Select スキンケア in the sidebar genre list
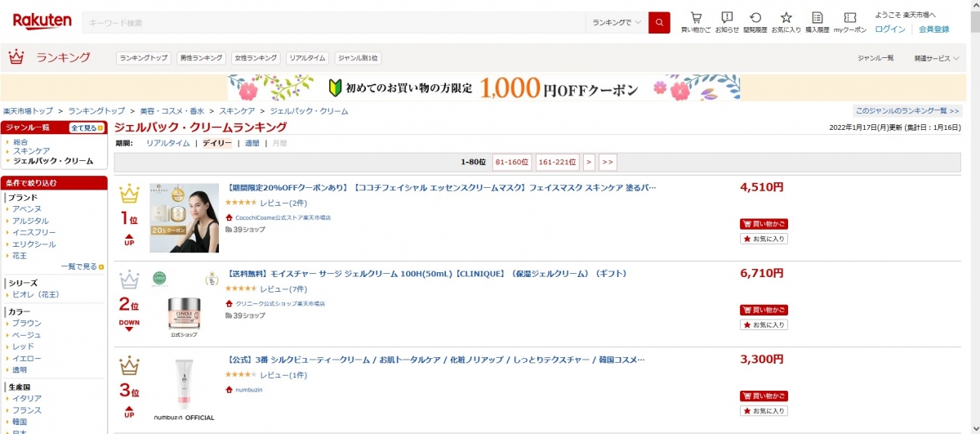The image size is (980, 434). (x=31, y=151)
